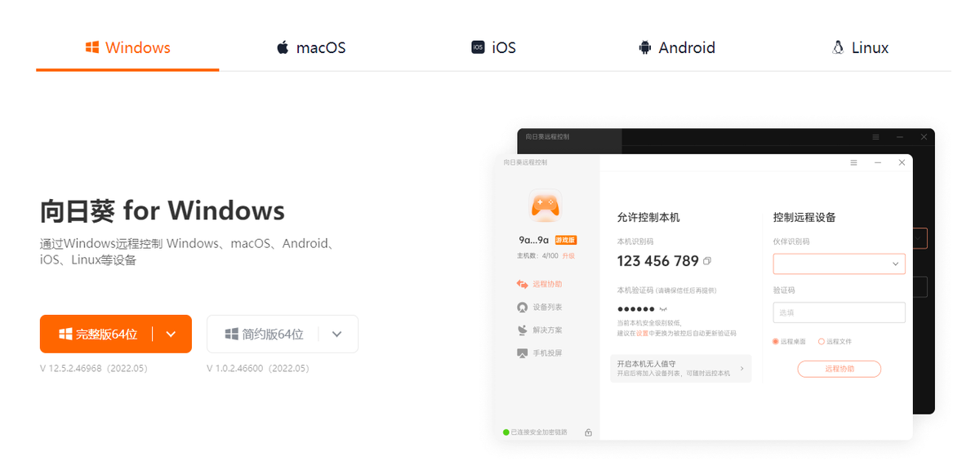Click the orange gamepad avatar icon
This screenshot has width=980, height=474.
545,206
